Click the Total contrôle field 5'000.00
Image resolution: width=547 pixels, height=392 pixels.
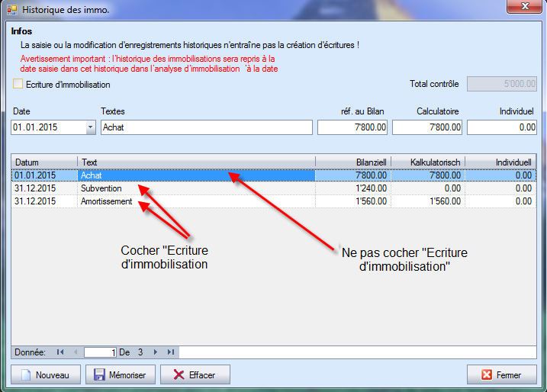(502, 84)
